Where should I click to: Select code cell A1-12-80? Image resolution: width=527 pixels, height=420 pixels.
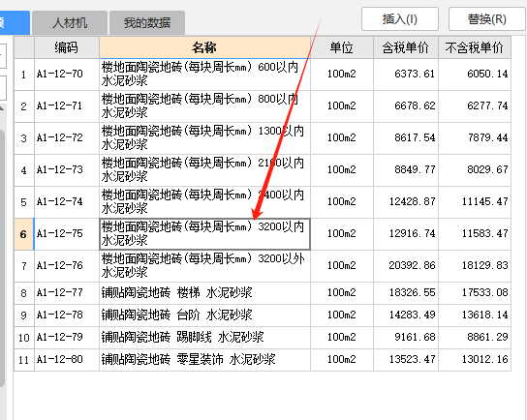tap(67, 360)
